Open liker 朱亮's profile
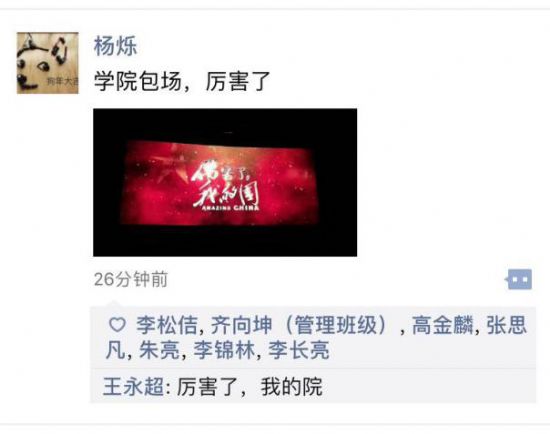Image resolution: width=550 pixels, height=434 pixels. 159,350
